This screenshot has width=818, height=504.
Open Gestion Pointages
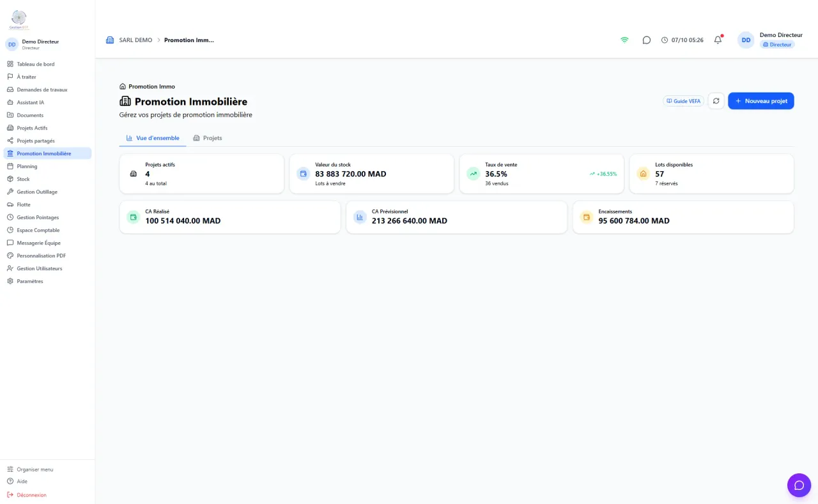pos(47,217)
